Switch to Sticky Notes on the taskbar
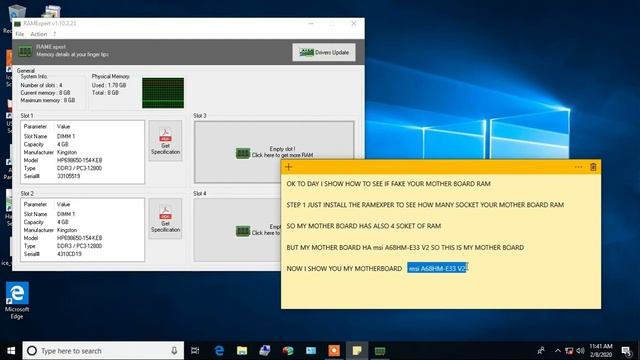640x360 pixels. (x=357, y=351)
